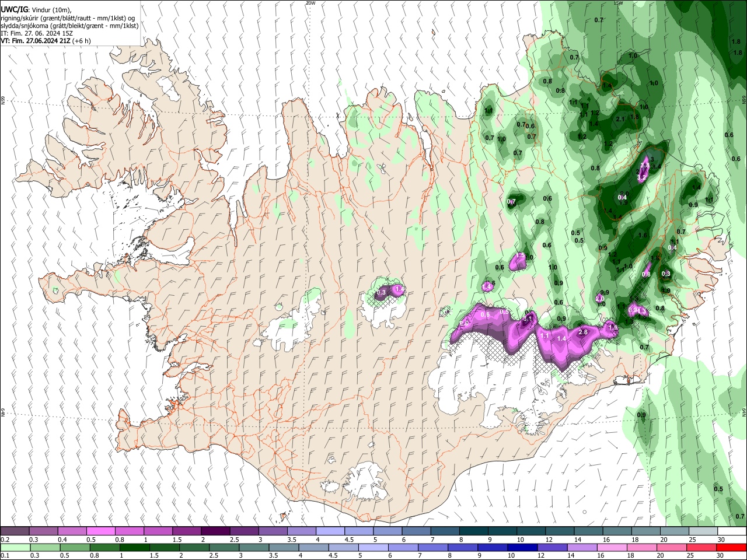Select the violet 12 mm rain legend swatch

pos(552,547)
